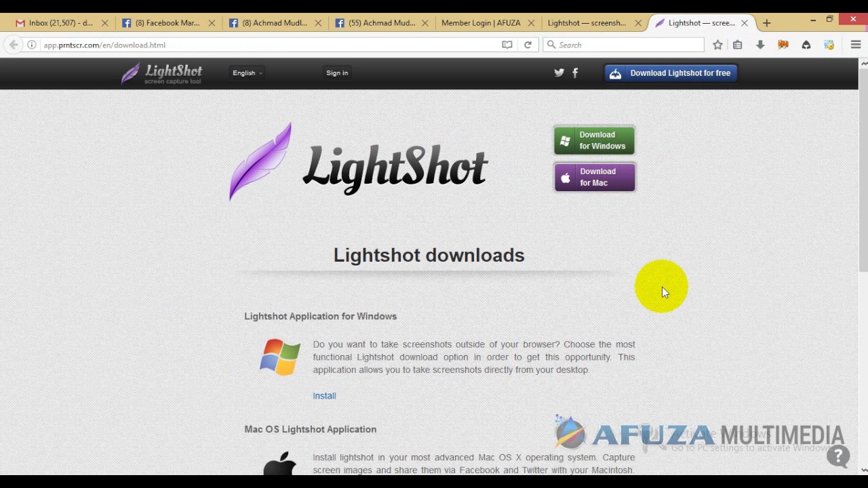Screen dimensions: 868x488
Task: Click the Sign in link
Action: (337, 73)
